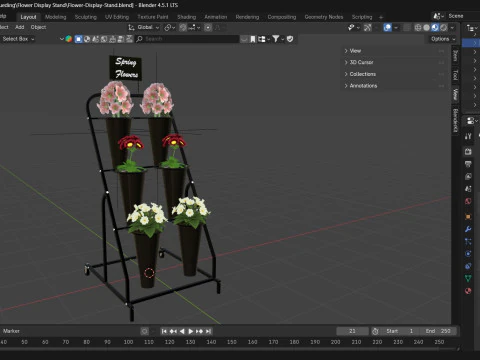Screen dimensions: 480x360
Task: Toggle X-ray mode
Action: (x=407, y=27)
